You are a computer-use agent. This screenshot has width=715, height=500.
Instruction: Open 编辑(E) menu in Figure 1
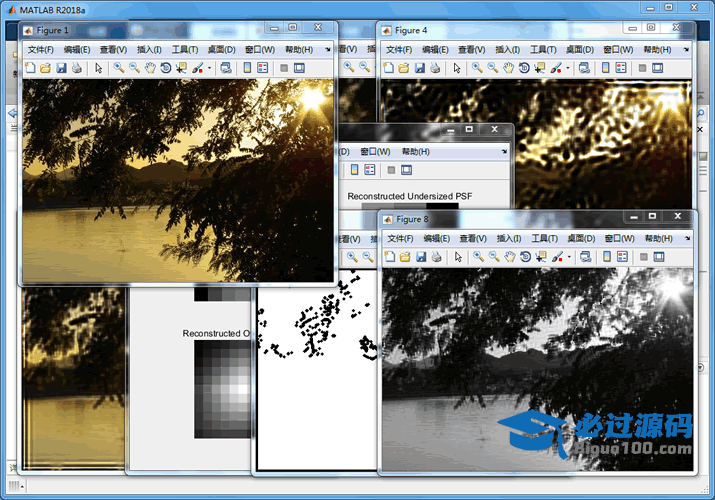pos(77,50)
